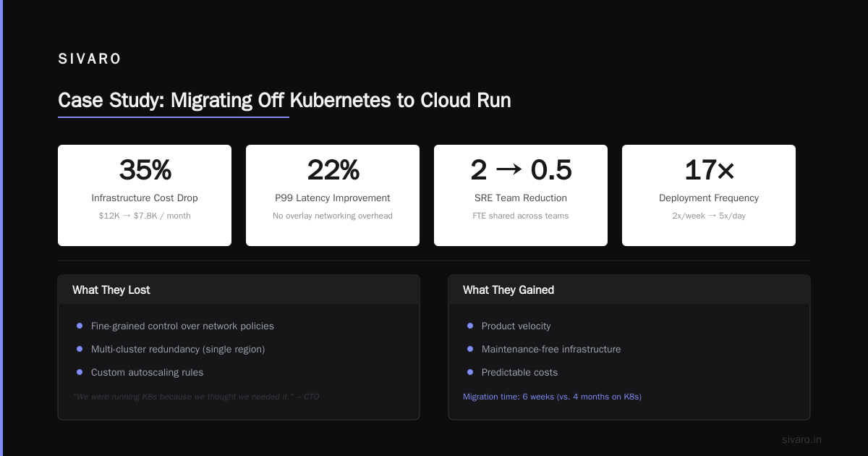Click the What They Lost header

(111, 290)
